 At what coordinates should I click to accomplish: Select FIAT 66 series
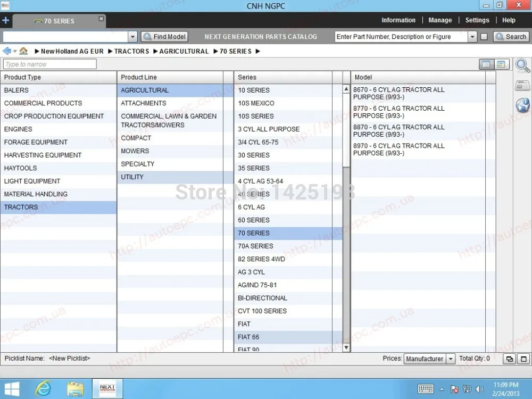click(288, 337)
